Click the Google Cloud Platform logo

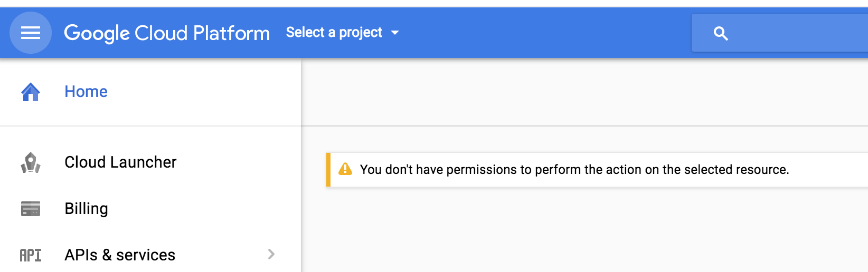pyautogui.click(x=167, y=33)
